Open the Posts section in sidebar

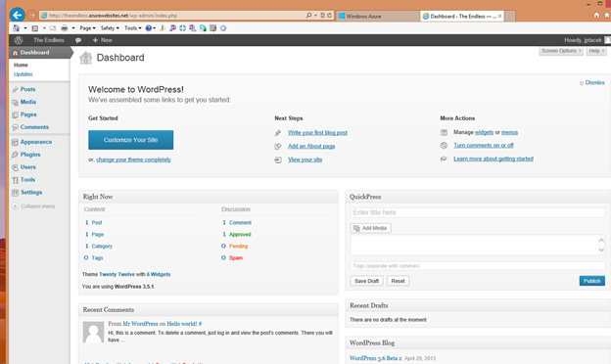(28, 89)
